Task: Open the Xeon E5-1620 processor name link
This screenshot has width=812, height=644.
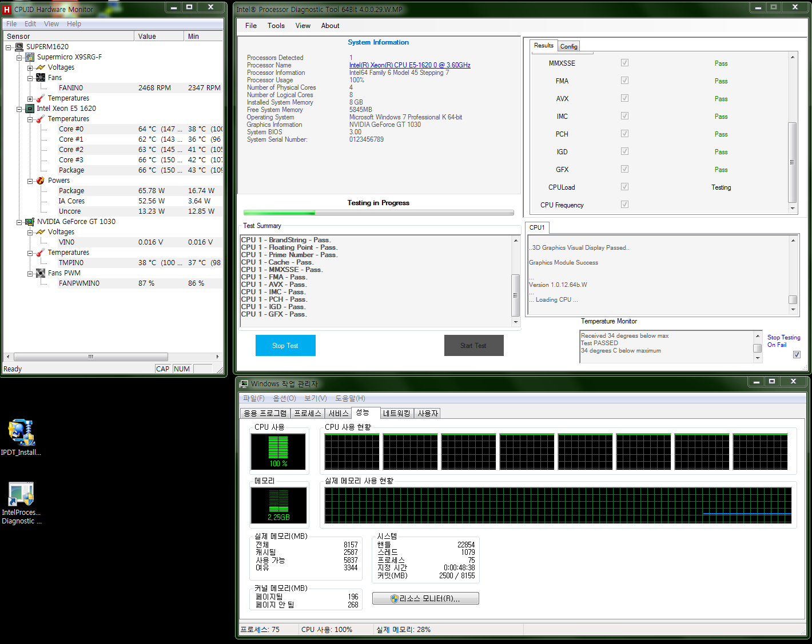Action: coord(409,65)
